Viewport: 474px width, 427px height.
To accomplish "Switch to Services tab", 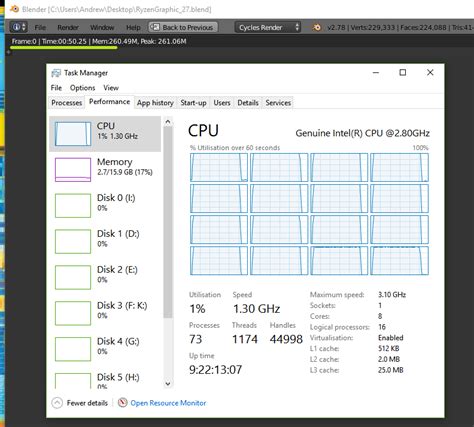I will click(x=278, y=103).
